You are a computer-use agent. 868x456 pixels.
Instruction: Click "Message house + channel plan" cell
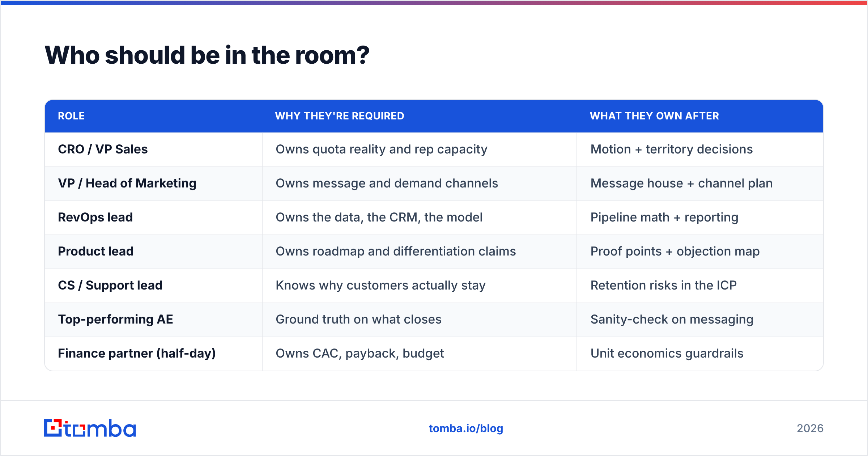pyautogui.click(x=700, y=183)
